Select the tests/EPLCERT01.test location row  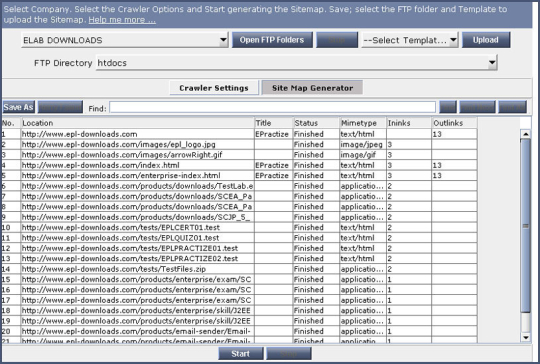coord(137,227)
